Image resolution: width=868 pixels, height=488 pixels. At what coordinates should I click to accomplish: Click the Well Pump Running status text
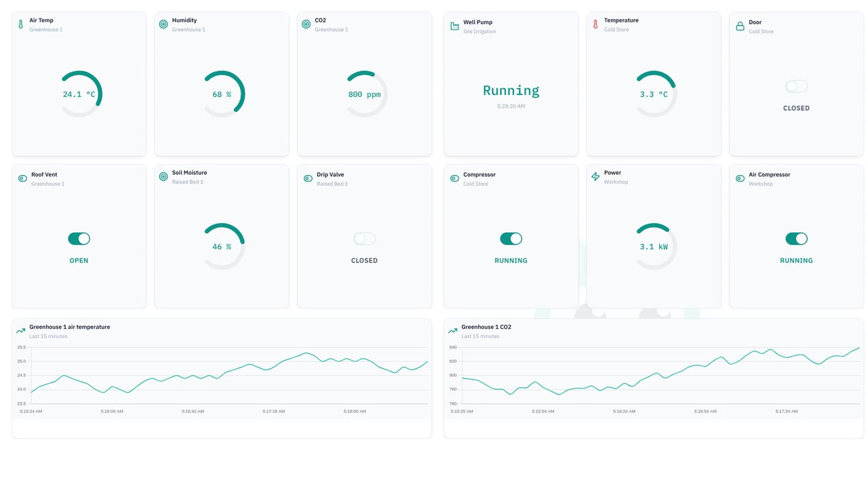[x=511, y=91]
